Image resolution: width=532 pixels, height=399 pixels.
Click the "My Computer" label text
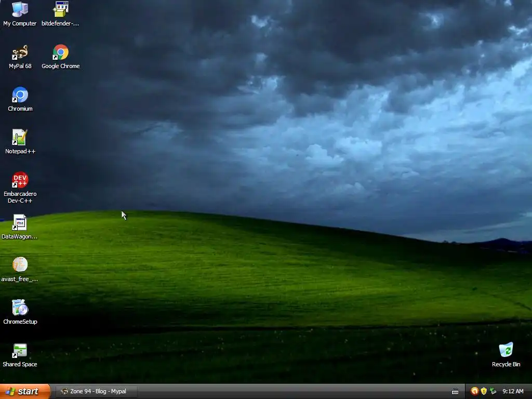tap(20, 23)
